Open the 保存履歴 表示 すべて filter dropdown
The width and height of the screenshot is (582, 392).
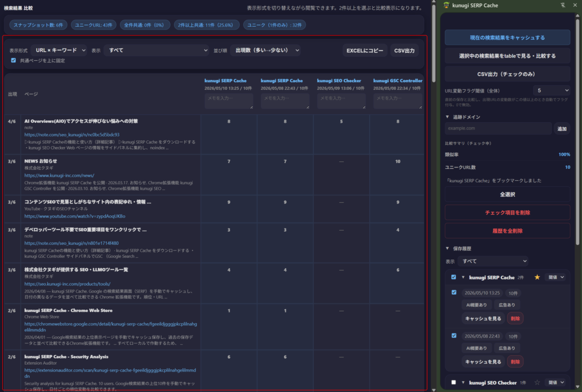coord(493,261)
